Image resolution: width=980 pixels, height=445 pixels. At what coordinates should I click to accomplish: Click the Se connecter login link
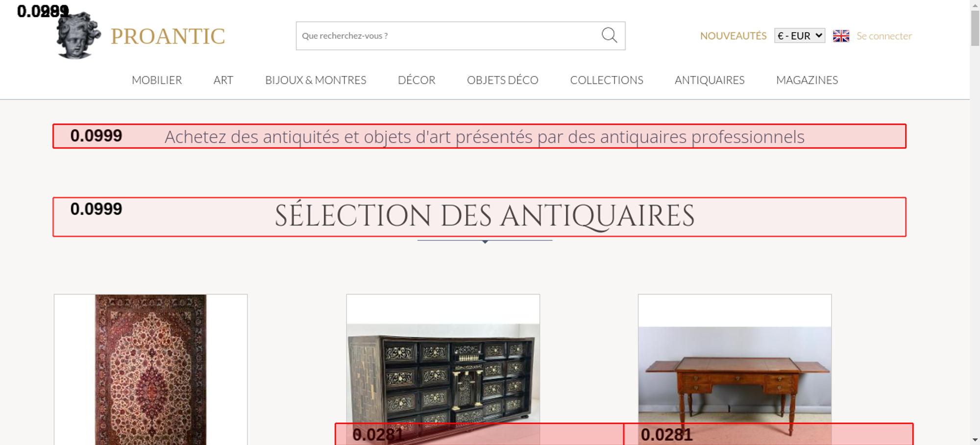(884, 36)
